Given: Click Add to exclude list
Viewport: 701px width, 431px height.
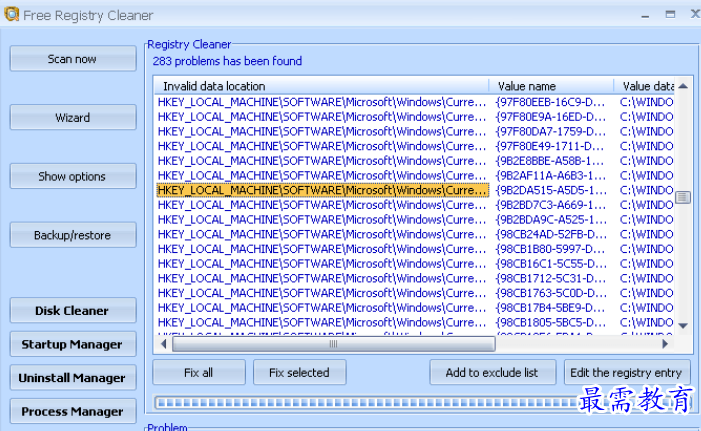Looking at the screenshot, I should tap(491, 373).
